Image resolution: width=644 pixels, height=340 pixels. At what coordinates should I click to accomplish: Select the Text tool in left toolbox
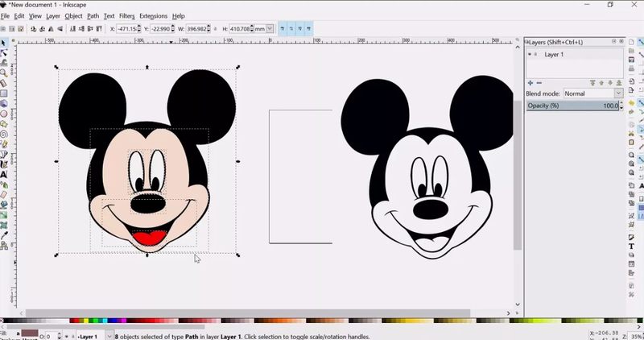coord(4,174)
